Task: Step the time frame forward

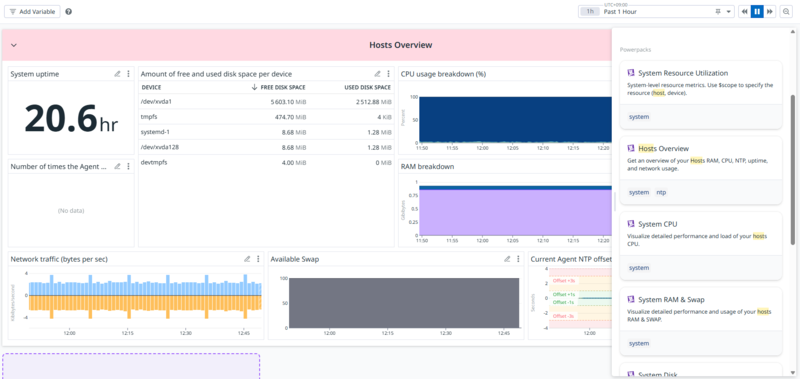Action: [770, 11]
